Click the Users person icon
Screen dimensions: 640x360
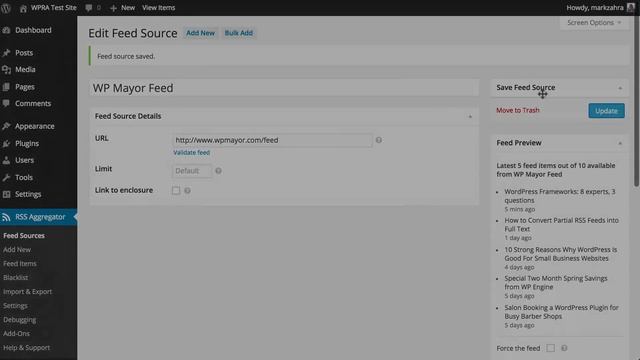coord(6,160)
